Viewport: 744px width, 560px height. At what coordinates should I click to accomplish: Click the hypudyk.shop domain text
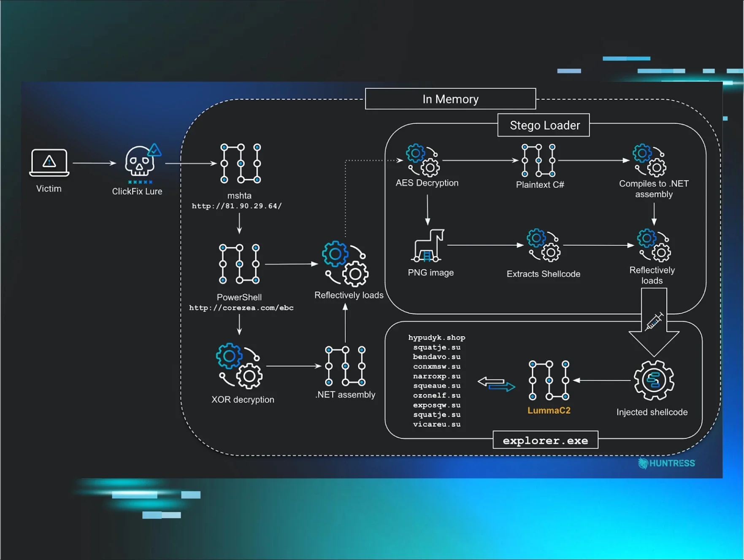click(436, 337)
